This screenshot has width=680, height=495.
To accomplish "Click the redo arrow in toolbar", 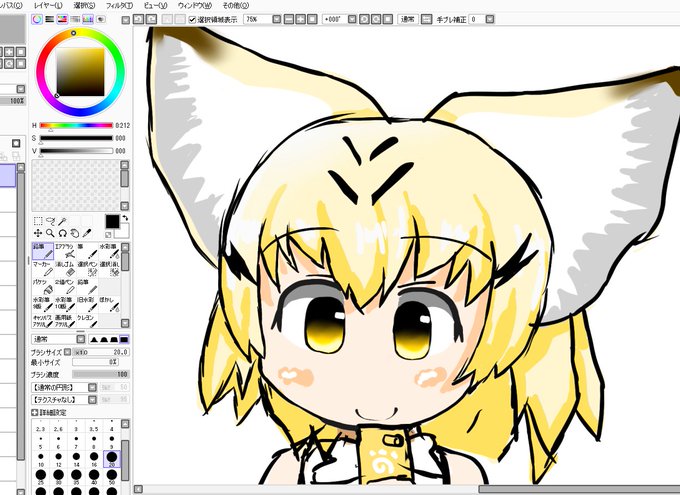I will point(151,19).
